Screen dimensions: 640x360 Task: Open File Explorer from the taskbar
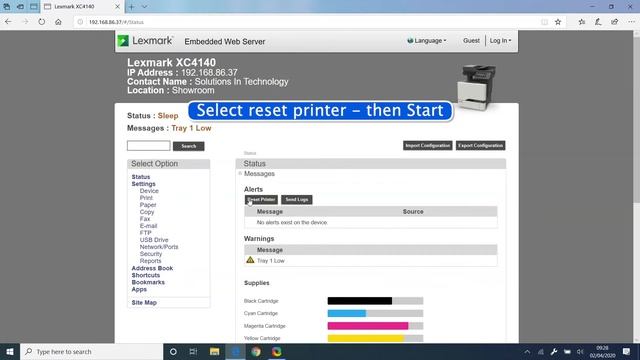[x=214, y=351]
